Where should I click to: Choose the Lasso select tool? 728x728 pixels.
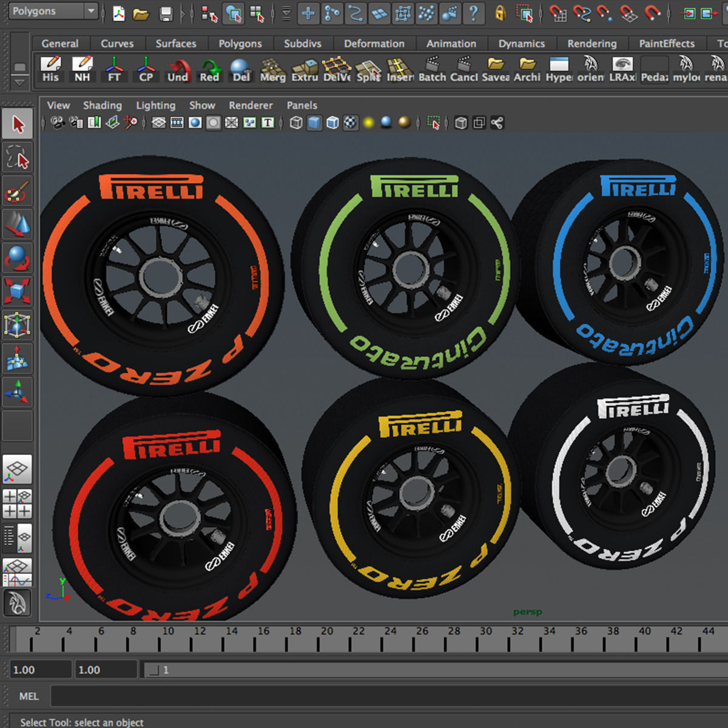[18, 157]
